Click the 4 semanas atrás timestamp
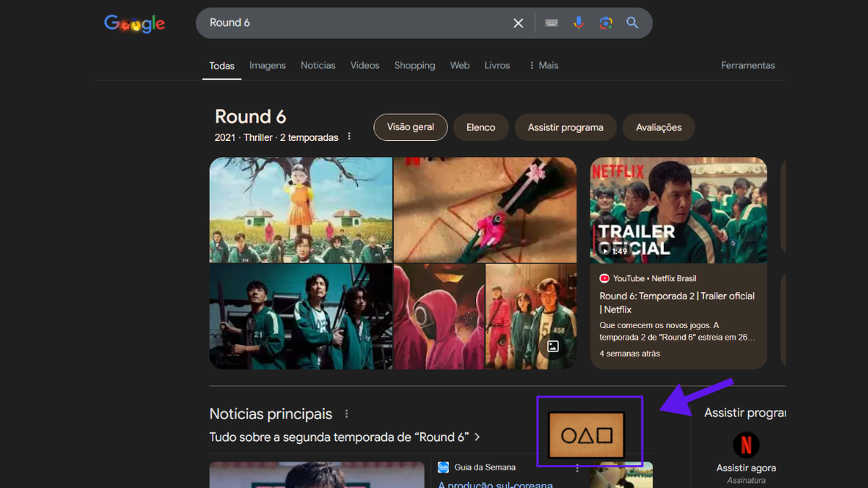The image size is (868, 488). [630, 354]
